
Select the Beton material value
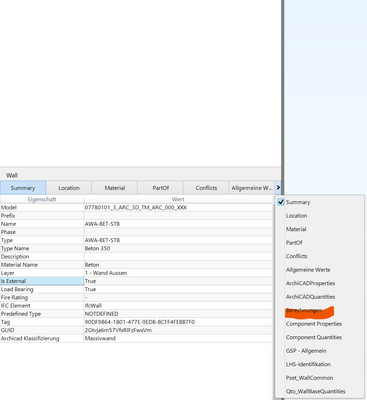point(92,265)
